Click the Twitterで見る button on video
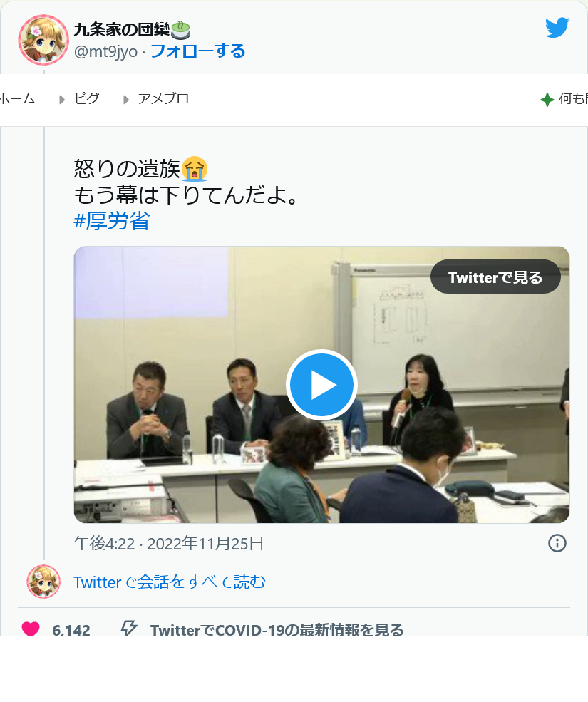Screen dimensions: 588x702 [x=495, y=277]
